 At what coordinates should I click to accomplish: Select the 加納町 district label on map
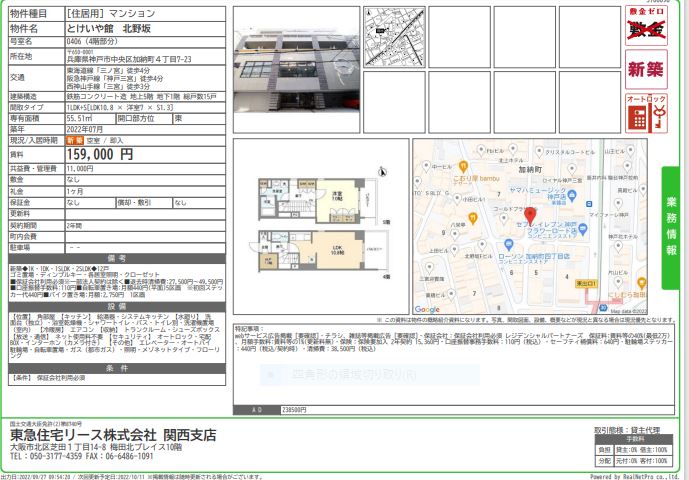(x=530, y=169)
